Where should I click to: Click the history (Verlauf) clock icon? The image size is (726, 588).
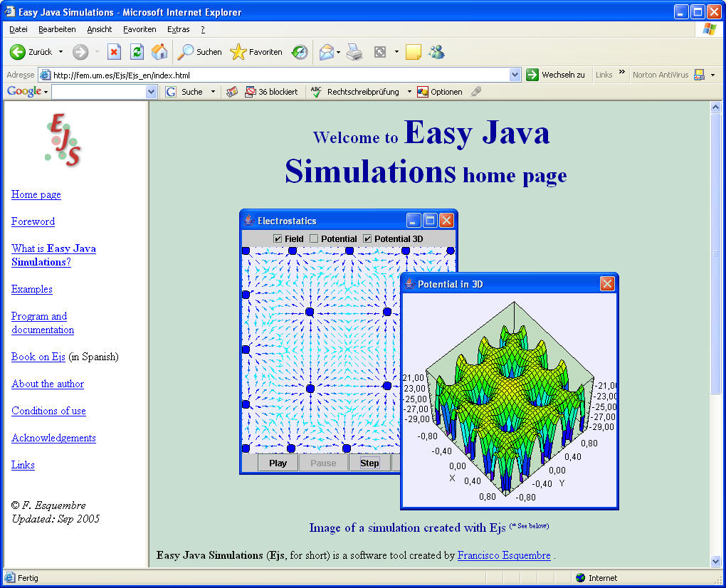(300, 52)
